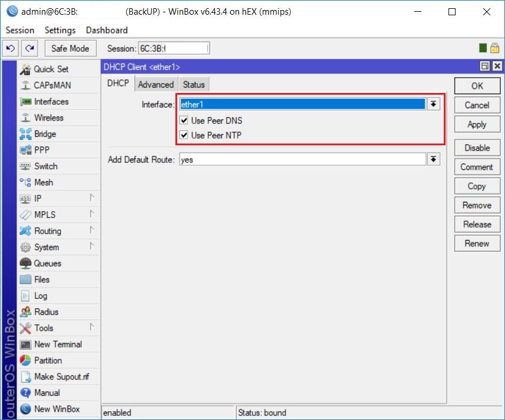Click the System gear icon
505x420 pixels.
(25, 247)
